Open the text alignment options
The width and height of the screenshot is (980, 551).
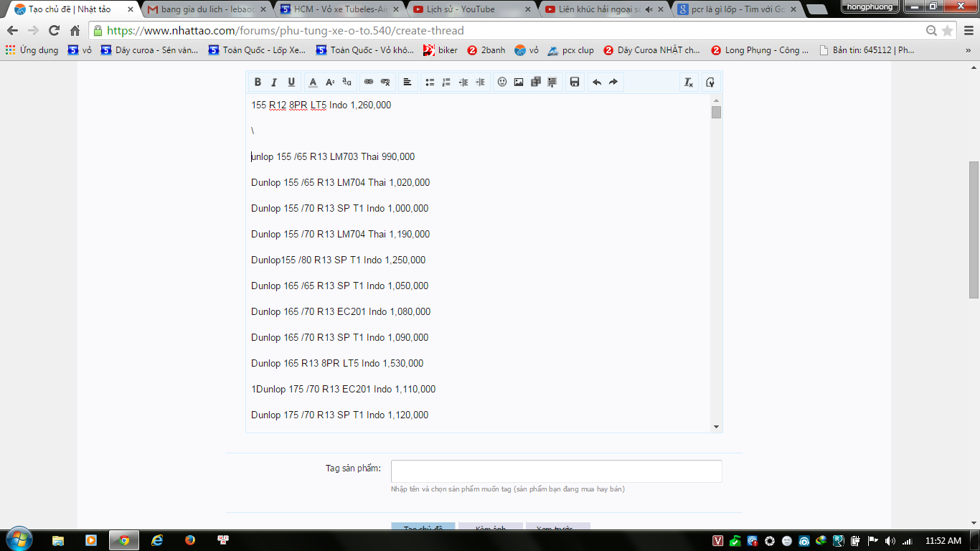(407, 83)
